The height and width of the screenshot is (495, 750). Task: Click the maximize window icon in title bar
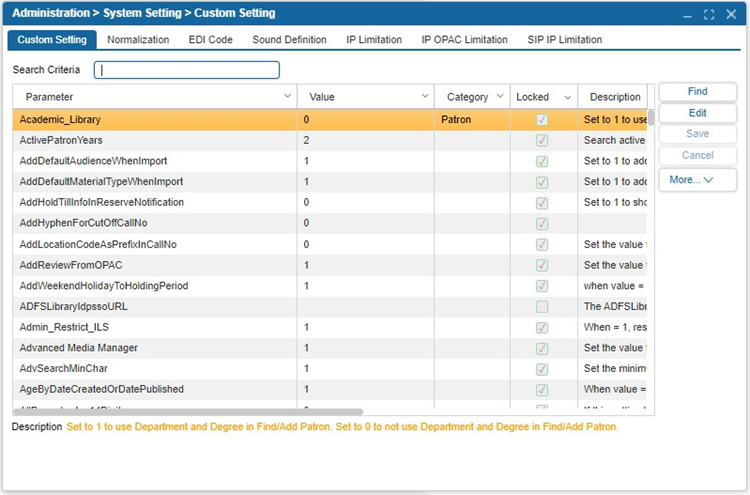[709, 14]
